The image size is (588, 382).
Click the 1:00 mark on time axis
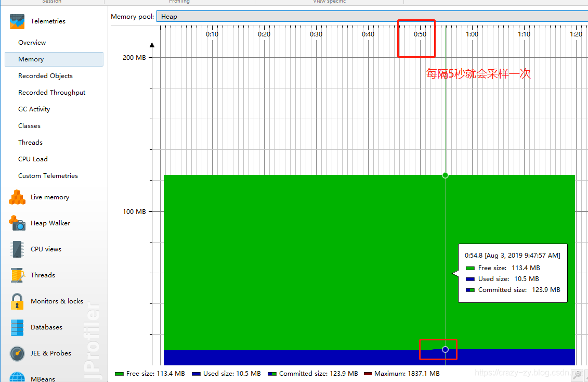click(472, 34)
